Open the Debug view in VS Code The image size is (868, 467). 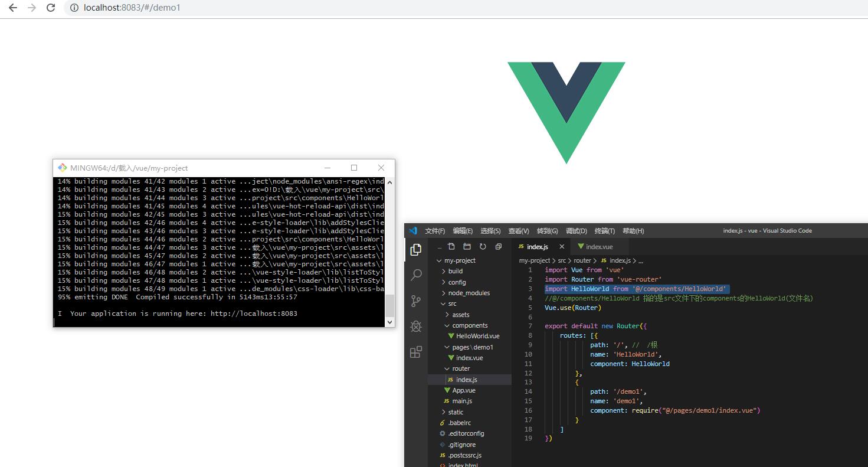click(416, 326)
